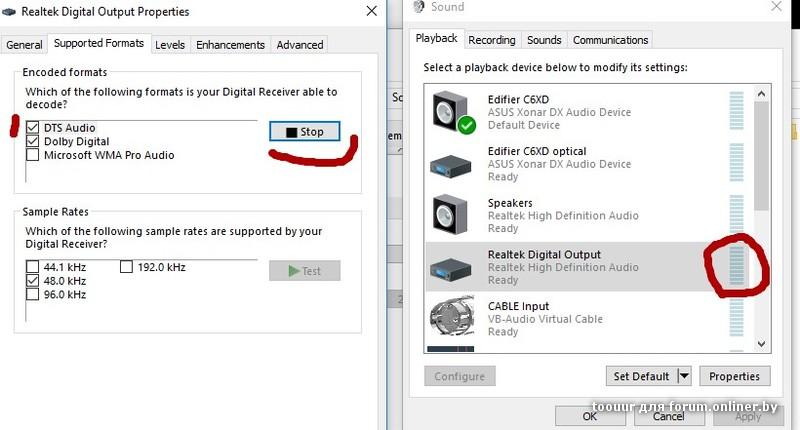Enable Microsoft WMA Pro Audio format
Viewport: 800px width, 430px height.
[x=33, y=155]
